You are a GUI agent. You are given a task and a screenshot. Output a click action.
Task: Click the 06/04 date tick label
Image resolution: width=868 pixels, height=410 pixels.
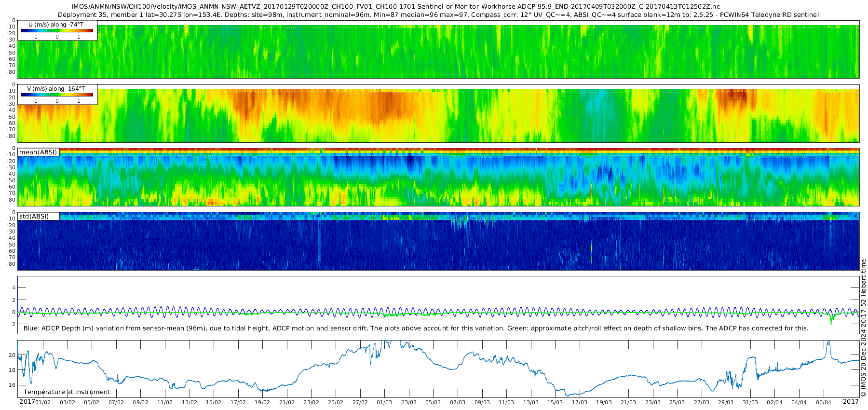pyautogui.click(x=824, y=402)
